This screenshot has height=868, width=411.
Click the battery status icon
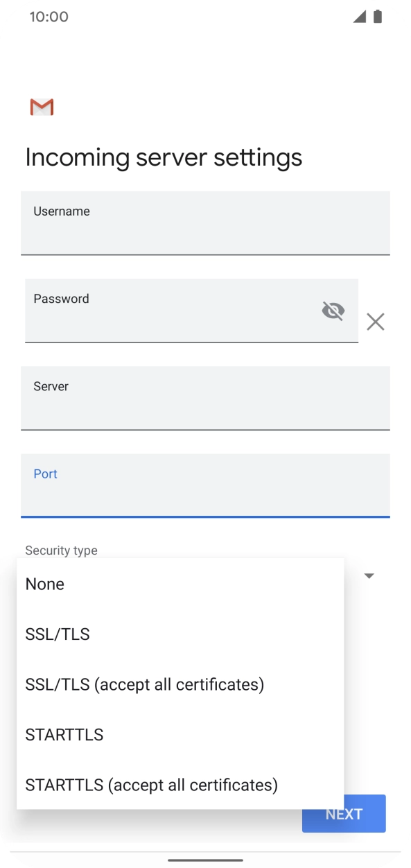click(x=378, y=15)
